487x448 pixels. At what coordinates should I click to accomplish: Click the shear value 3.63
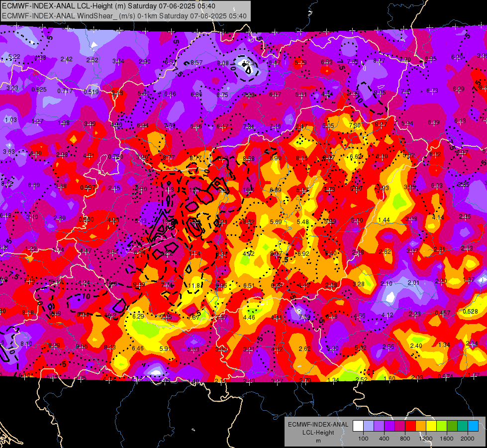pyautogui.click(x=9, y=152)
